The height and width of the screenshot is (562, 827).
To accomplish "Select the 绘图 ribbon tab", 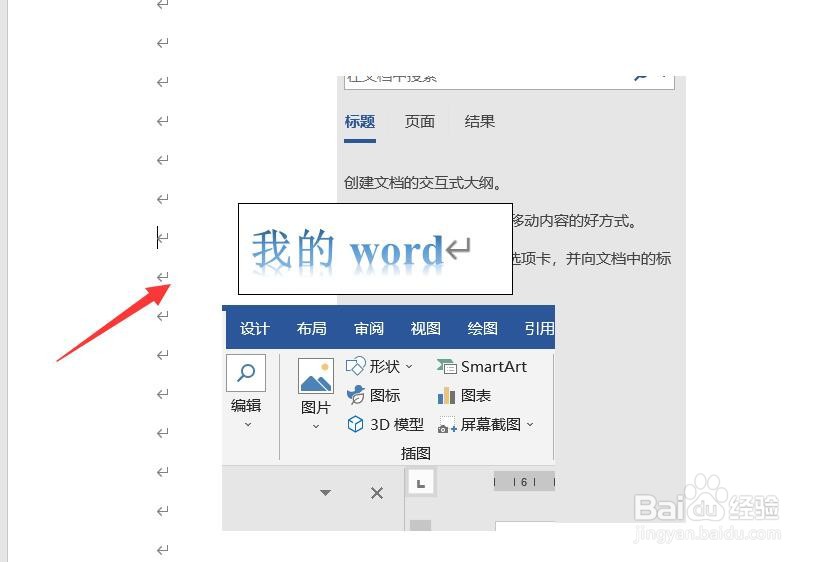I will [483, 328].
